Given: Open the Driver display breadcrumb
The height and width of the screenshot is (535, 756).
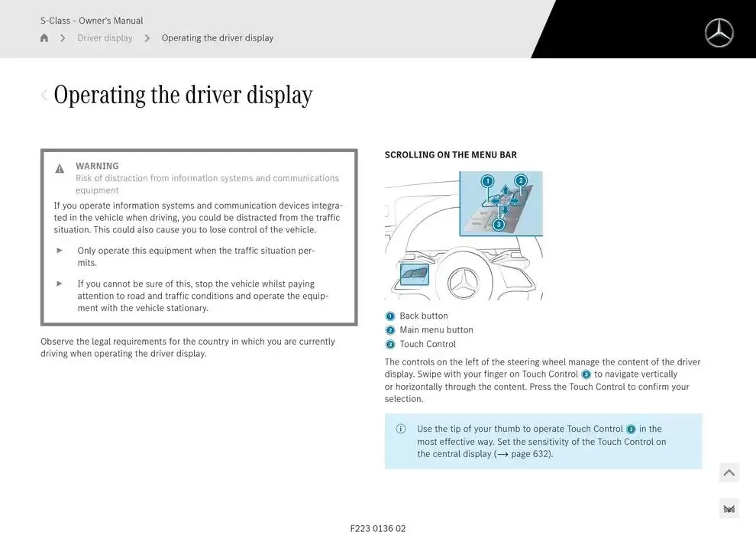Looking at the screenshot, I should [x=105, y=37].
